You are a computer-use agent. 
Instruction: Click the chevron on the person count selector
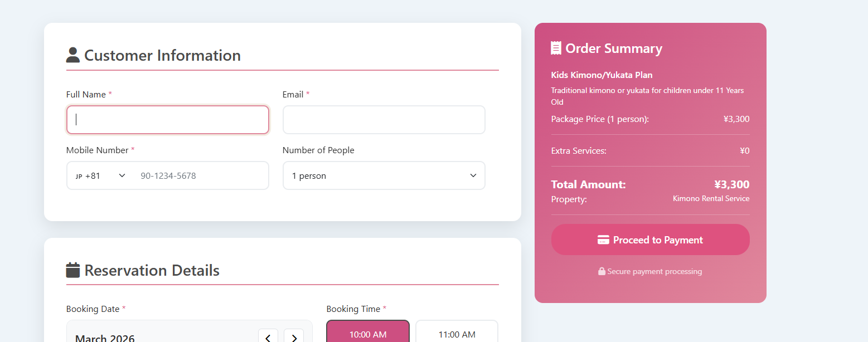coord(473,175)
